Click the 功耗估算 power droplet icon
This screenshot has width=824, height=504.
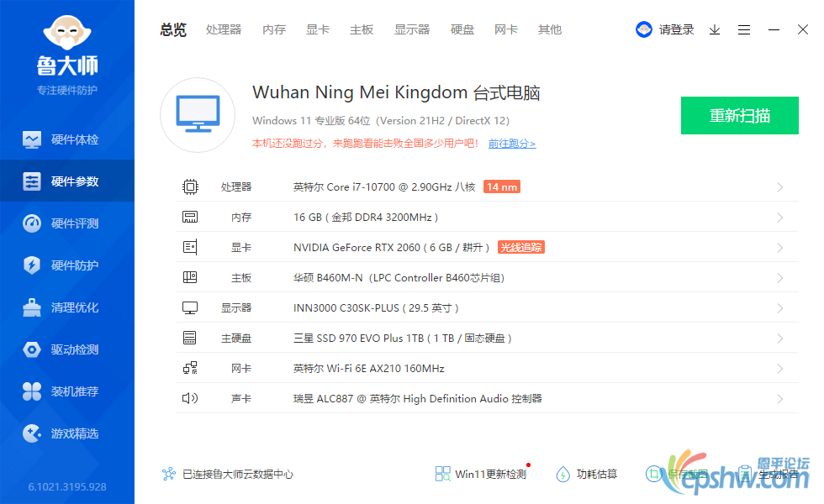[563, 474]
